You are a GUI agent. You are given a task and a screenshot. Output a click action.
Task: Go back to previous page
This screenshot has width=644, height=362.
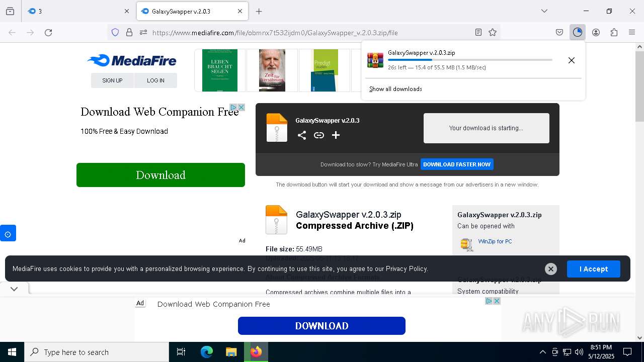coord(12,32)
